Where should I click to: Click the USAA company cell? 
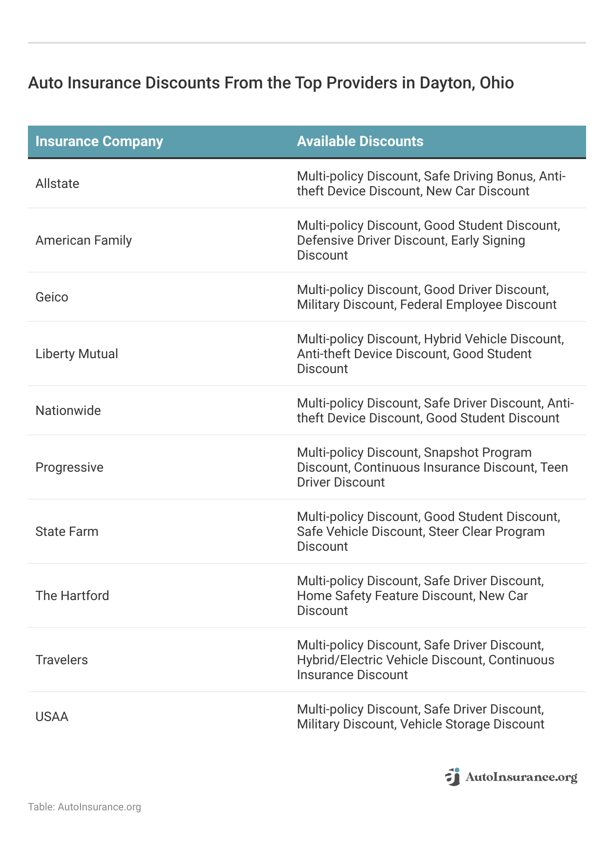click(52, 717)
